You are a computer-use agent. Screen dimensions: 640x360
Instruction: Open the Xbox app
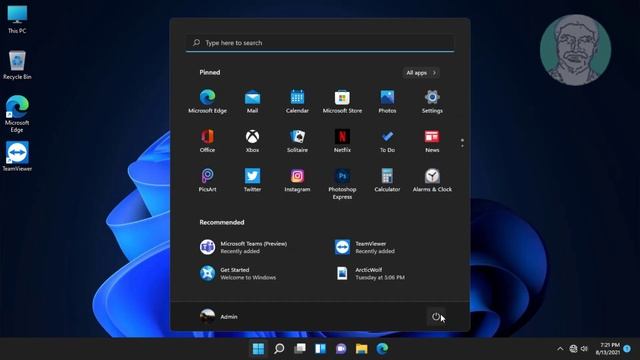coord(252,140)
